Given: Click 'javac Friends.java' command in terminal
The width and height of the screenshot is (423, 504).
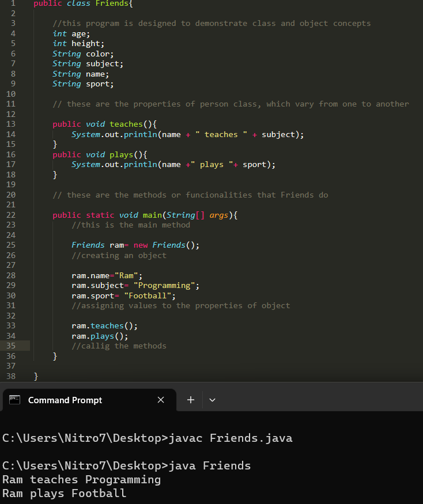Looking at the screenshot, I should (x=231, y=438).
